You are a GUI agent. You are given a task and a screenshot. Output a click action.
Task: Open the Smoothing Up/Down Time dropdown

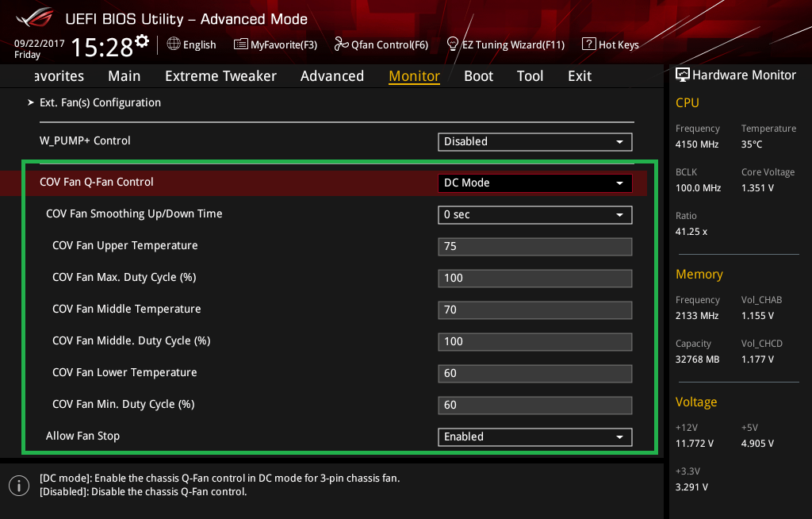pos(535,214)
